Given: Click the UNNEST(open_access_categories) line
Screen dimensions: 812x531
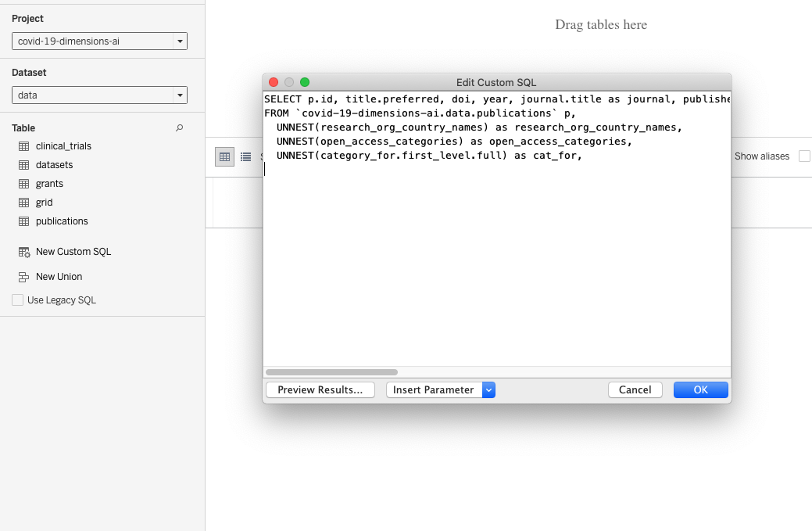Looking at the screenshot, I should pos(454,142).
